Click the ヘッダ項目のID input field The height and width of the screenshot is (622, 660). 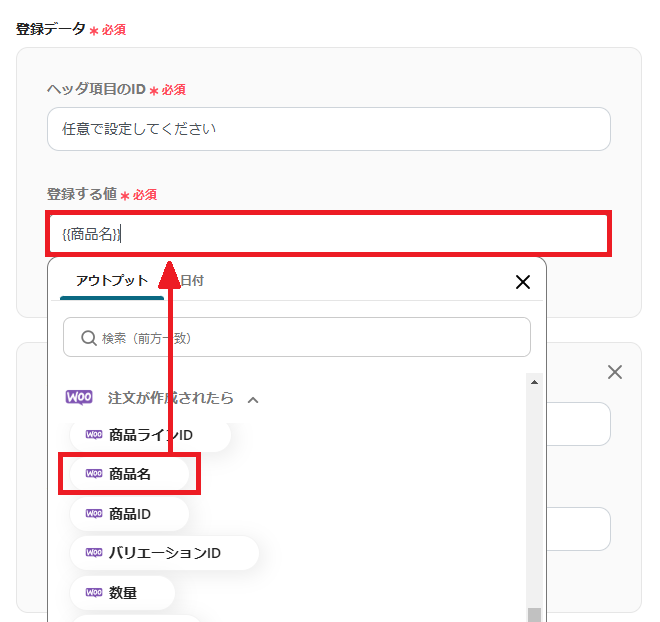328,129
